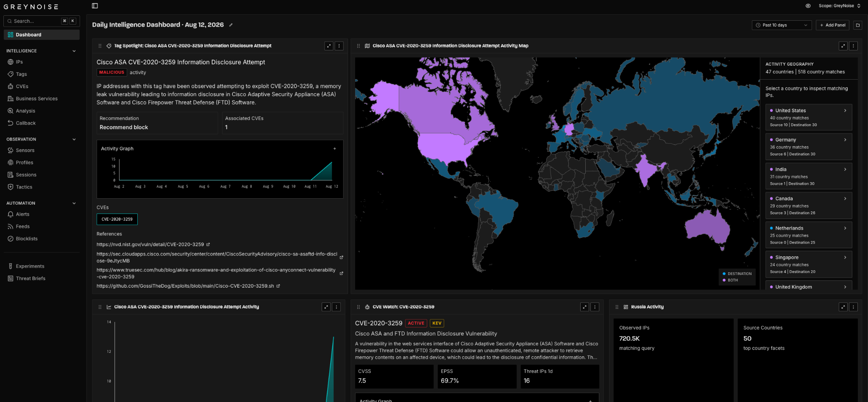
Task: Click the CVEs bug icon in sidebar
Action: click(x=11, y=86)
